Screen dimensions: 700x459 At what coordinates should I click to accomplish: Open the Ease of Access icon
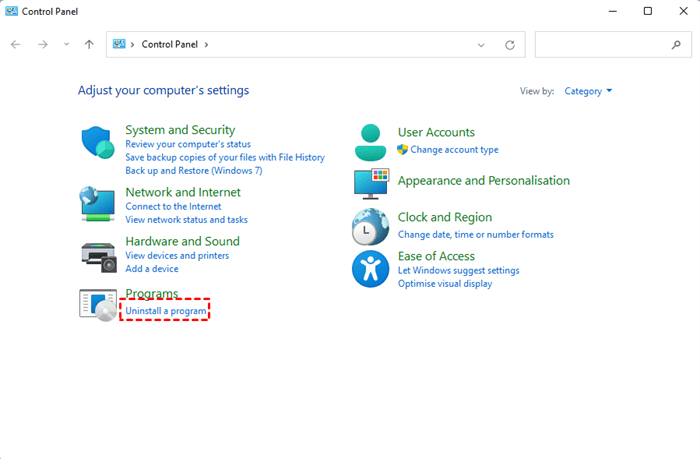371,269
